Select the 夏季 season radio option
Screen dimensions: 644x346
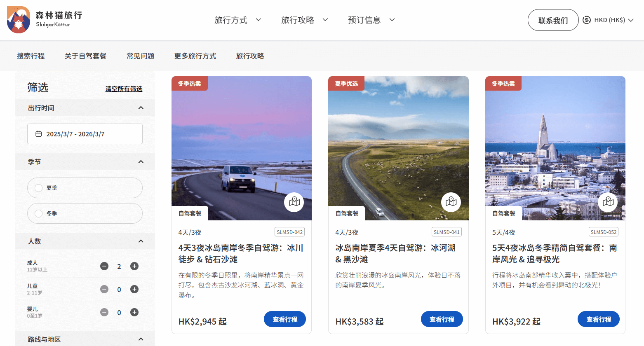[x=39, y=188]
